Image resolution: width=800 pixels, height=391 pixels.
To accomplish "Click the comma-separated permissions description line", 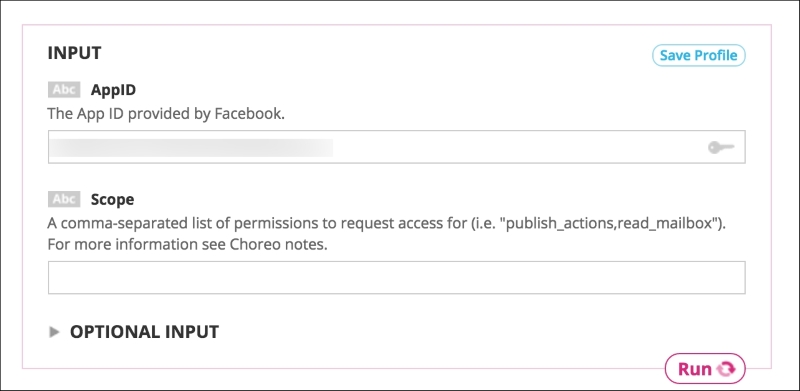I will (x=386, y=224).
